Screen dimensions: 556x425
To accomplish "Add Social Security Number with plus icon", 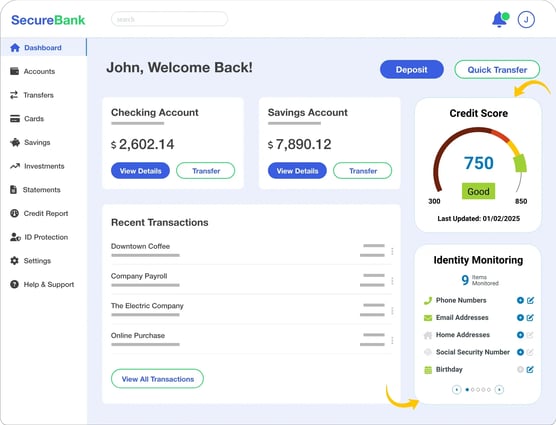I will [520, 352].
